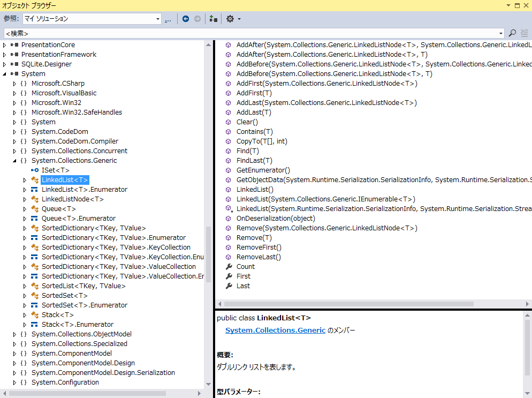The width and height of the screenshot is (532, 398).
Task: Click the forward navigation arrow icon
Action: click(x=197, y=19)
